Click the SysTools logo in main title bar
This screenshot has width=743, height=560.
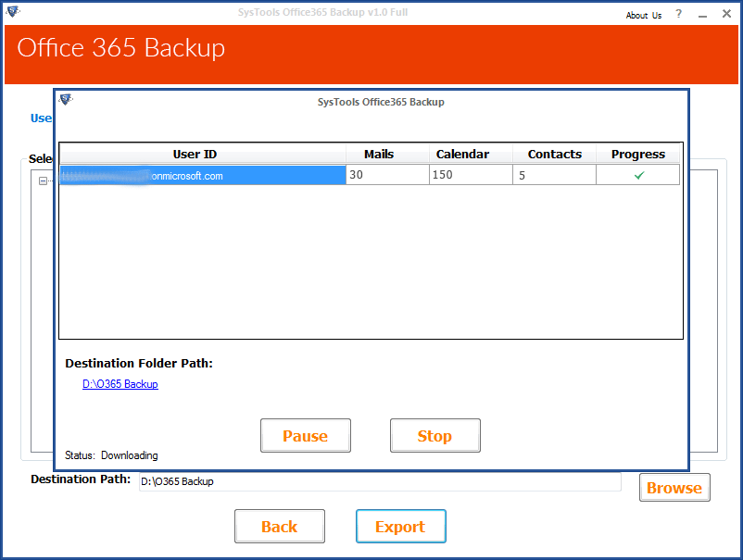click(12, 12)
